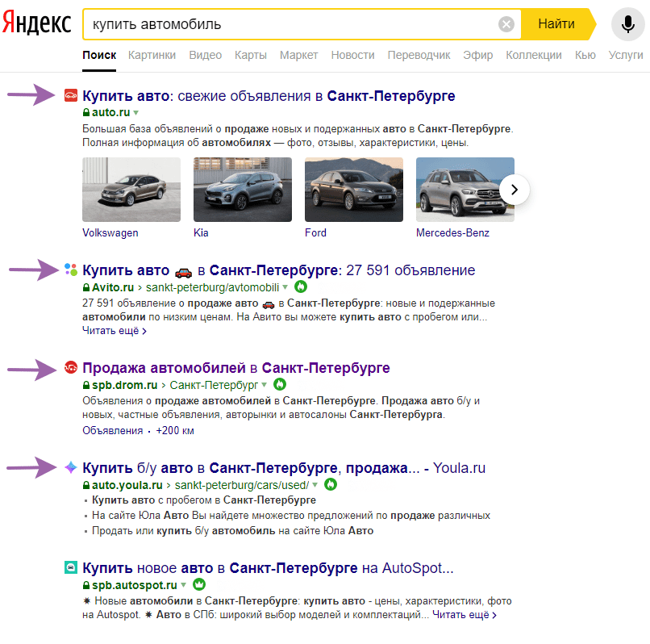Viewport: 650px width, 644px height.
Task: Open Продажа автомобилей в Санкт-Петербурге link
Action: pos(235,368)
